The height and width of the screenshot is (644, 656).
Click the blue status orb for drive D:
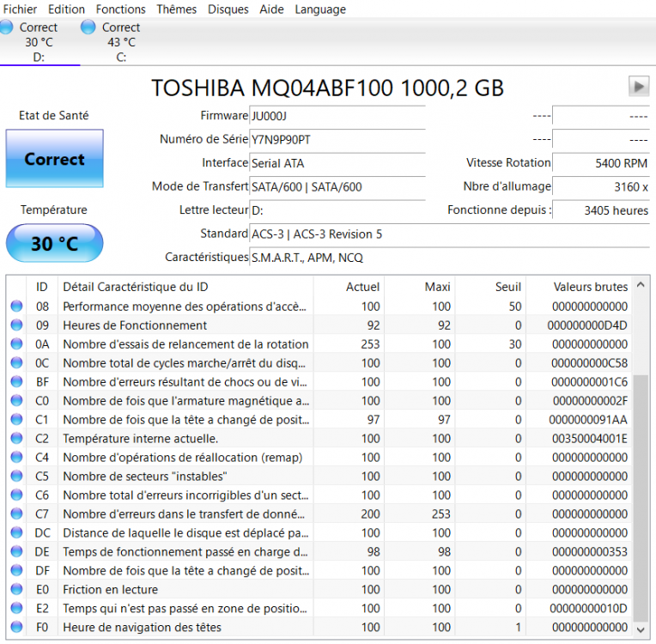point(6,27)
